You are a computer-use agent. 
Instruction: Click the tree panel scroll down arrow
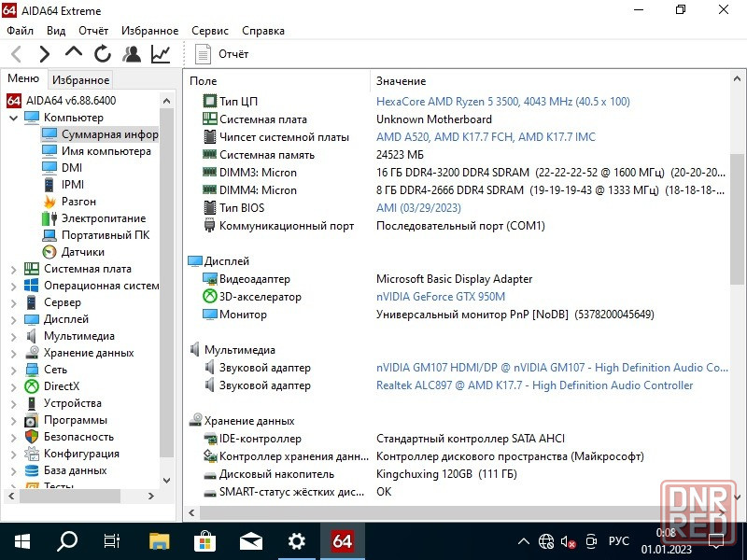pos(166,480)
